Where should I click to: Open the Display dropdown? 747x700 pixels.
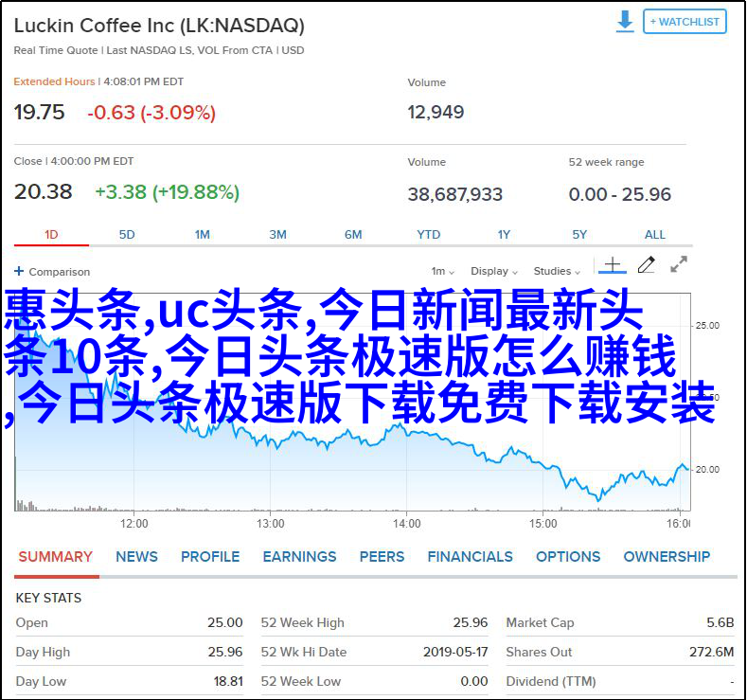pos(494,271)
